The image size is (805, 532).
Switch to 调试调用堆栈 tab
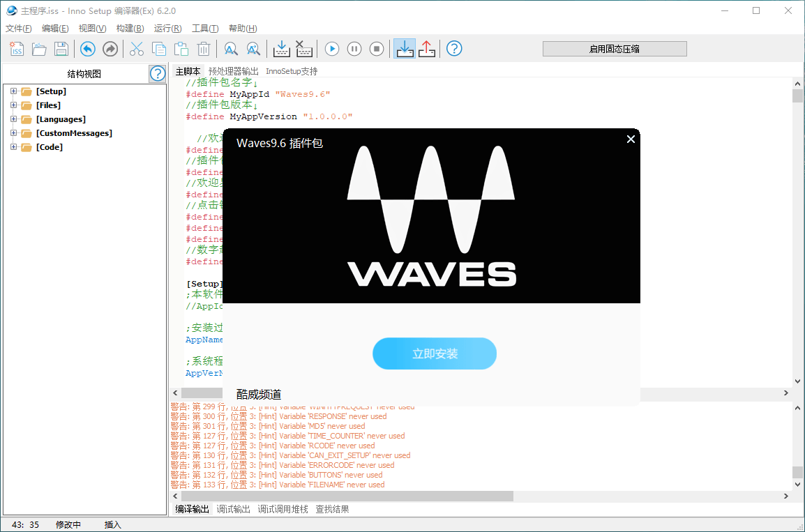click(283, 509)
